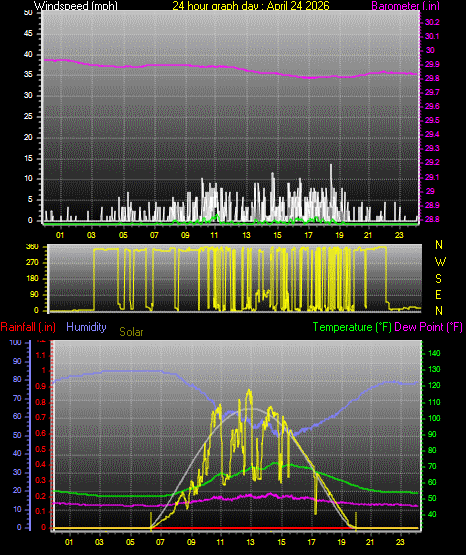This screenshot has height=555, width=466.
Task: Click hour 07 on bottom graph axis
Action: point(160,542)
